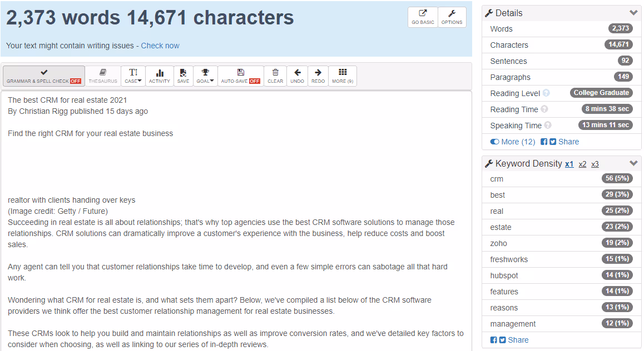
Task: Open the Activity chart tool
Action: coord(160,76)
